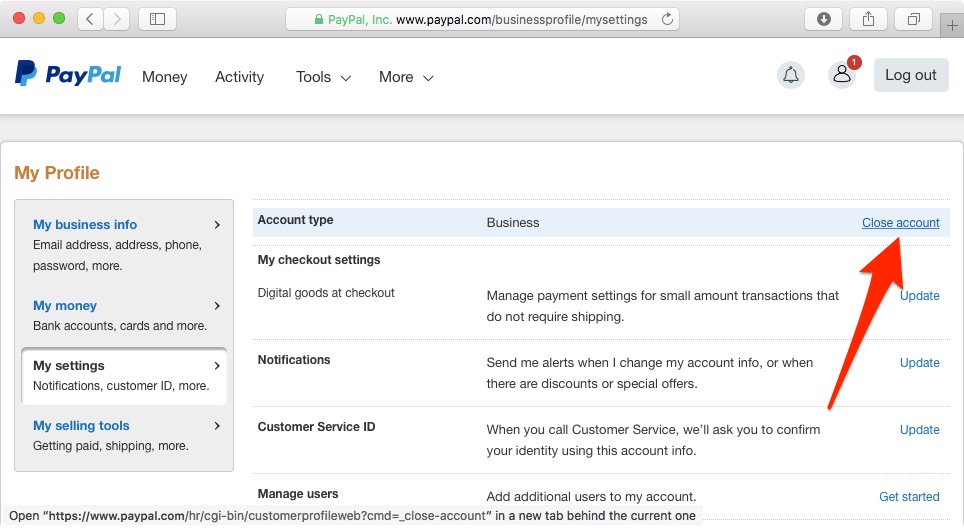
Task: Click 'Send me alerts when I change' description
Action: [x=650, y=373]
